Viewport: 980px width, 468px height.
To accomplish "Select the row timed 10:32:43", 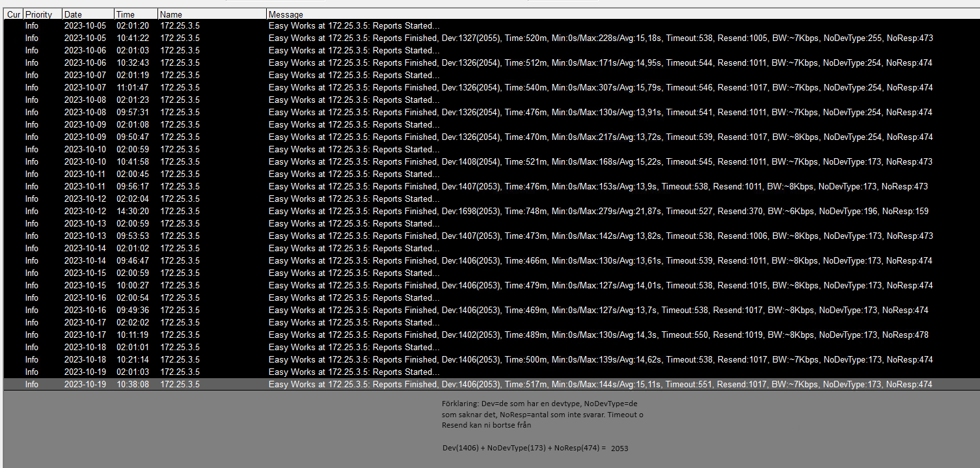I will coord(491,63).
